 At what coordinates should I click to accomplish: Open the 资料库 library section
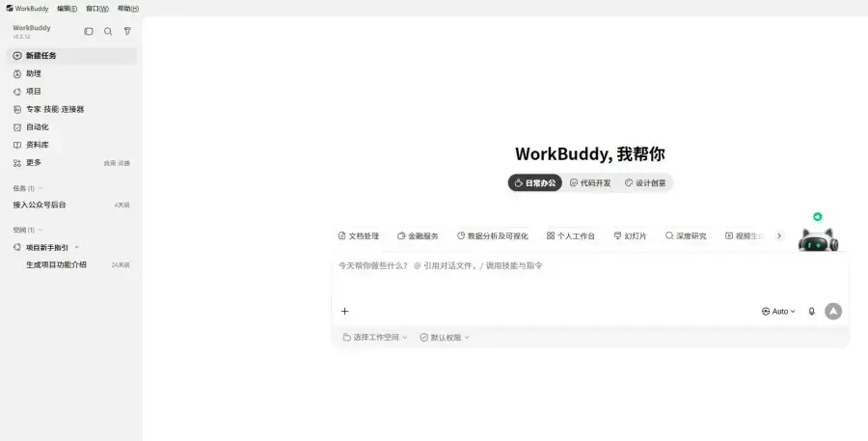click(x=71, y=145)
